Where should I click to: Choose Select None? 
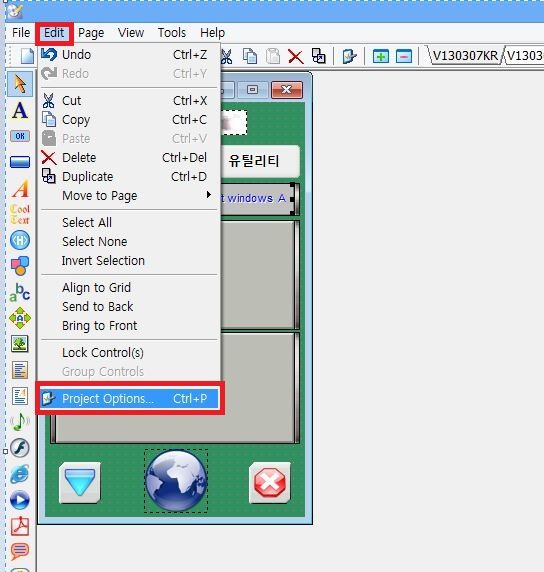129,241
